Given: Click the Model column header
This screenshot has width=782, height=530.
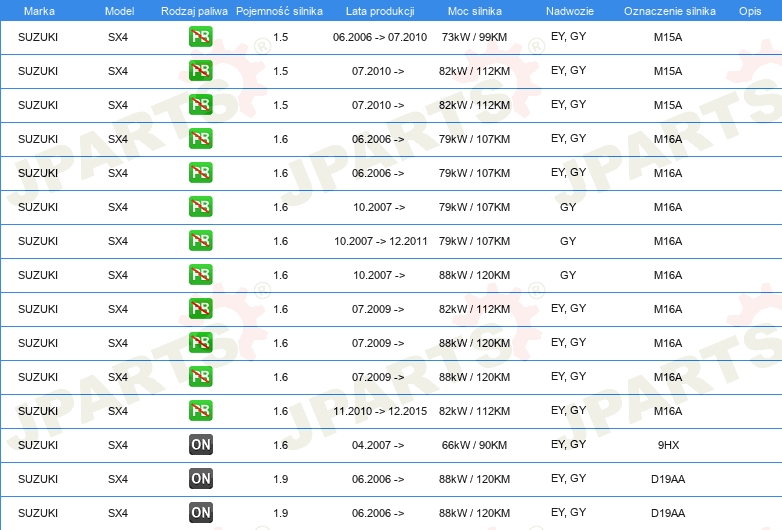Looking at the screenshot, I should click(118, 10).
